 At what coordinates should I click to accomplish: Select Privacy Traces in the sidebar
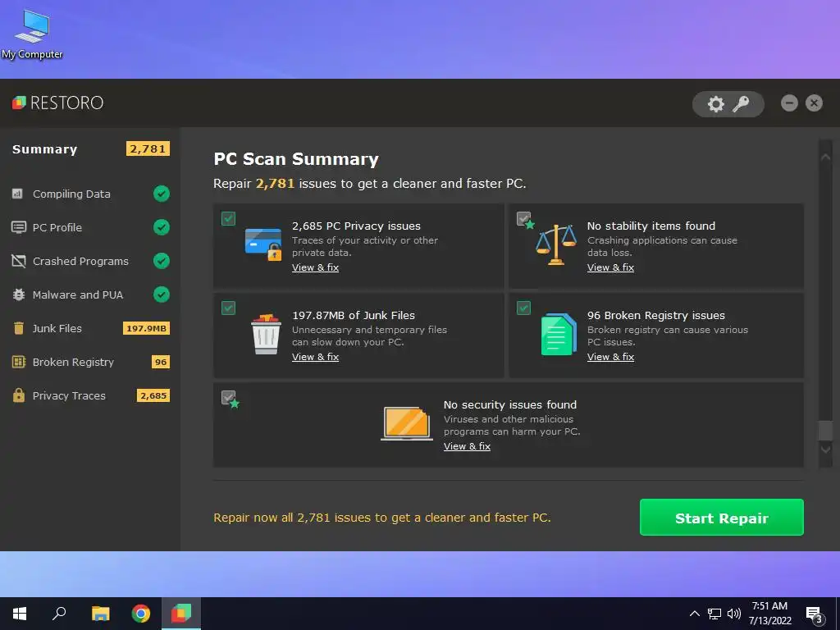pyautogui.click(x=90, y=395)
